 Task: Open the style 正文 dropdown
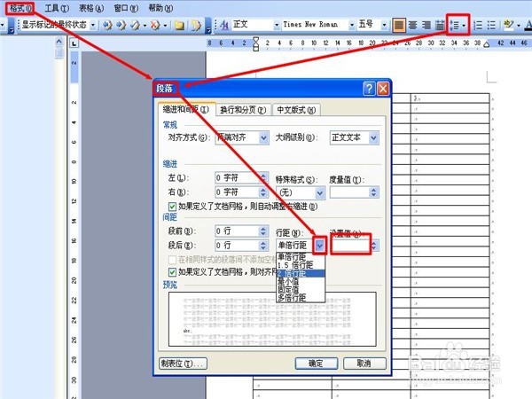pos(277,25)
